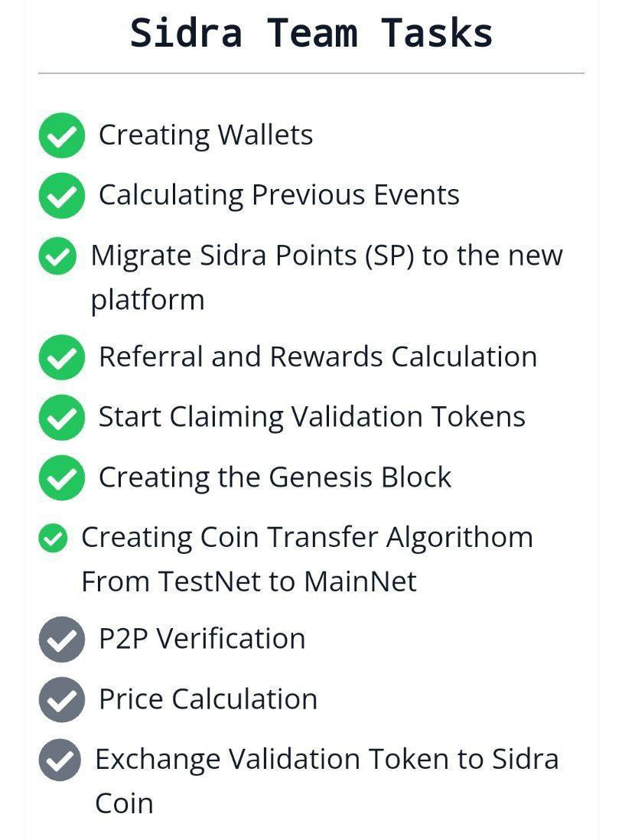Select the Calculating Previous Events task
The image size is (622, 840).
point(279,195)
